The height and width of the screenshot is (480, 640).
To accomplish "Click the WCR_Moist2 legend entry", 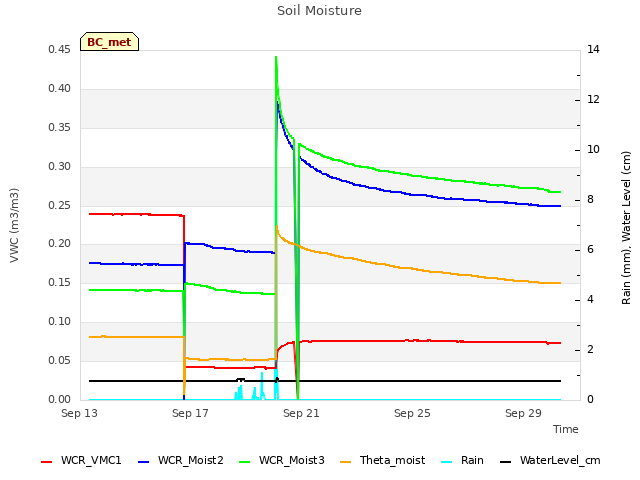I will tap(181, 461).
